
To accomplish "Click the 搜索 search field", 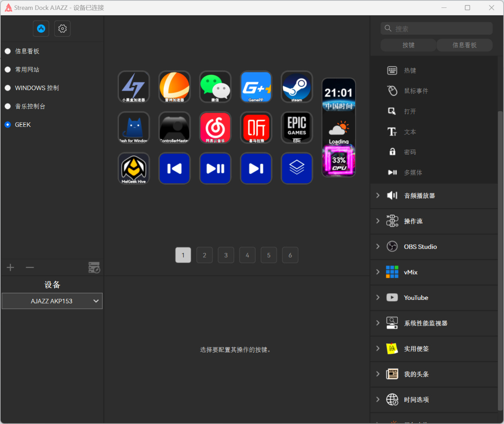I will (x=437, y=28).
